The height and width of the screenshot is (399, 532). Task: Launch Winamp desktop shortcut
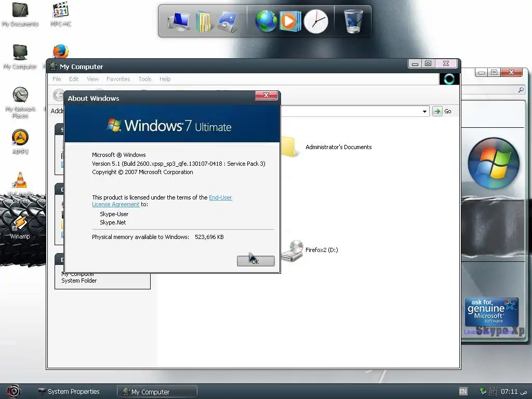point(20,227)
